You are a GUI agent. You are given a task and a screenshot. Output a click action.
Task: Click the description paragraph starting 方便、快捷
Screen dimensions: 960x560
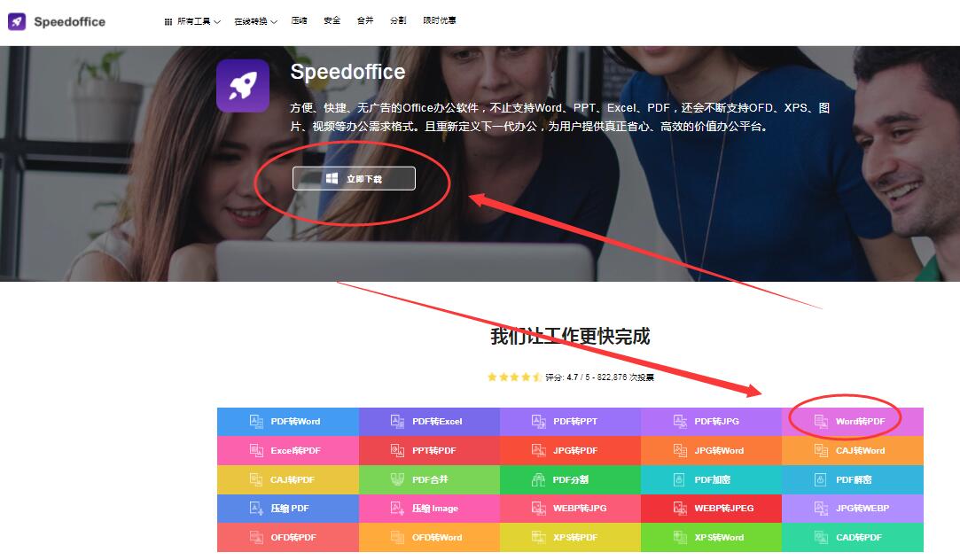click(559, 117)
